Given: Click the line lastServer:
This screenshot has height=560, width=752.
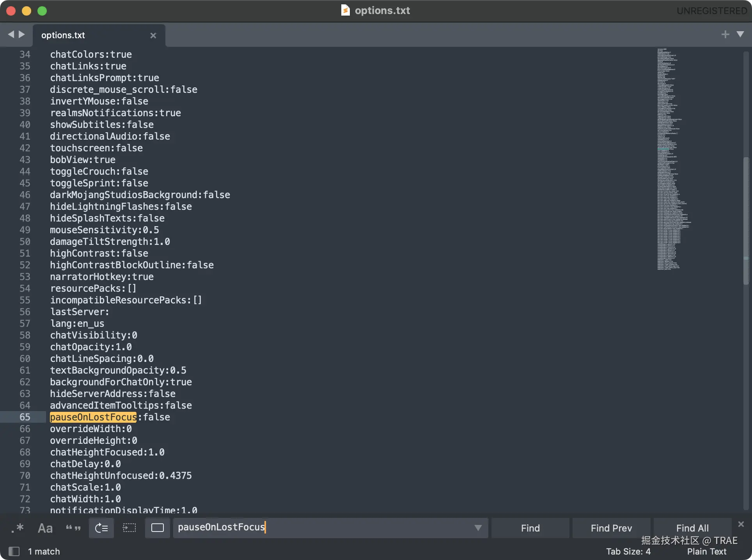Looking at the screenshot, I should 80,312.
